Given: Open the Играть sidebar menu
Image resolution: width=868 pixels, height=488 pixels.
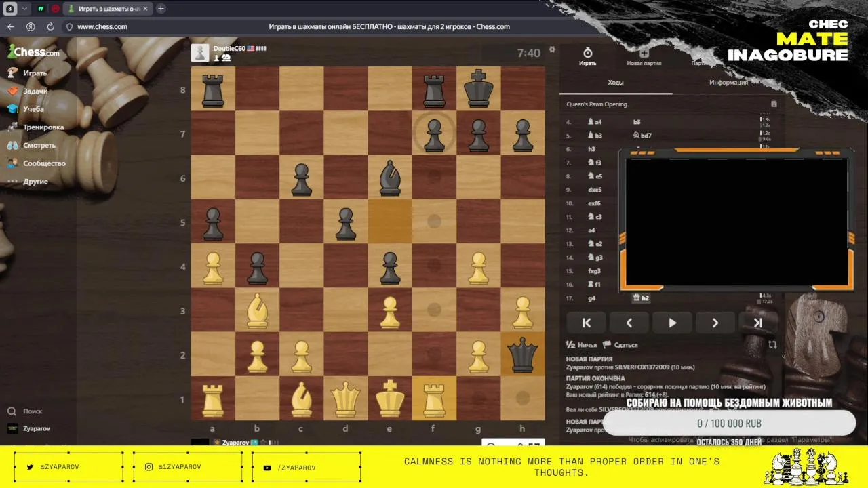Looking at the screenshot, I should tap(27, 73).
